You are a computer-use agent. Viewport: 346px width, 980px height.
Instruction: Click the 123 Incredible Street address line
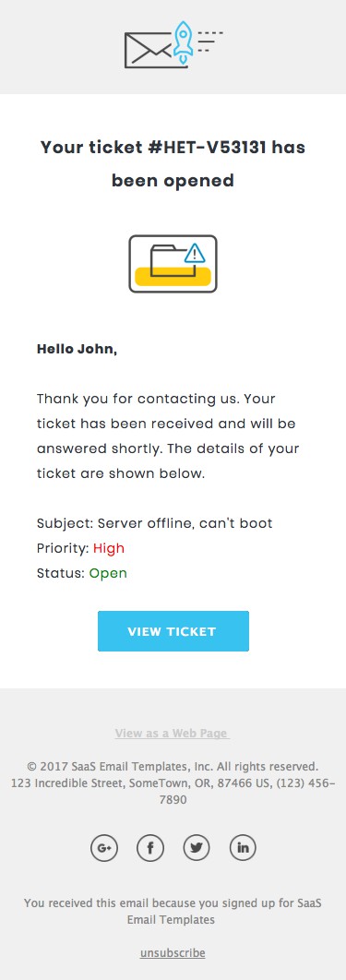click(x=173, y=791)
